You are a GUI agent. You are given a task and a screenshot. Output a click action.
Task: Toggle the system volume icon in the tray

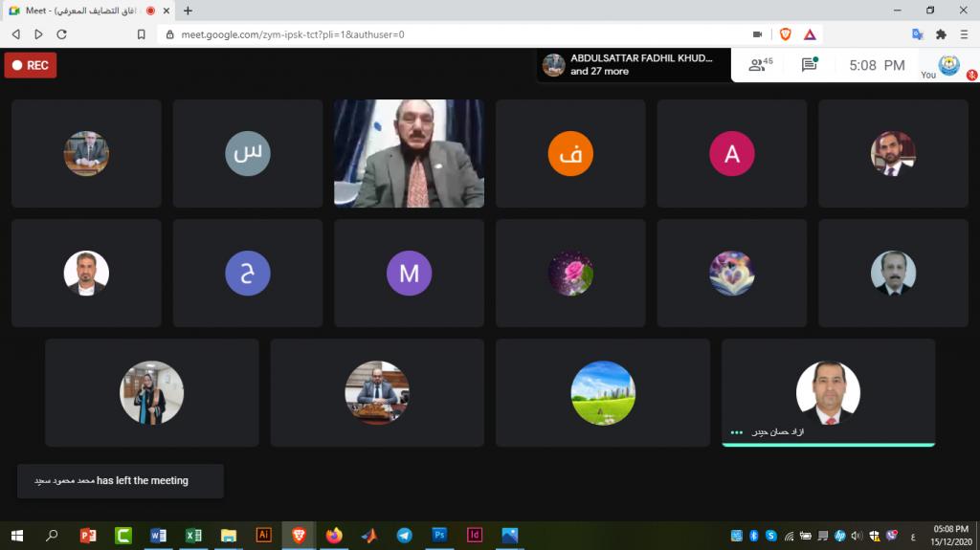[x=857, y=536]
